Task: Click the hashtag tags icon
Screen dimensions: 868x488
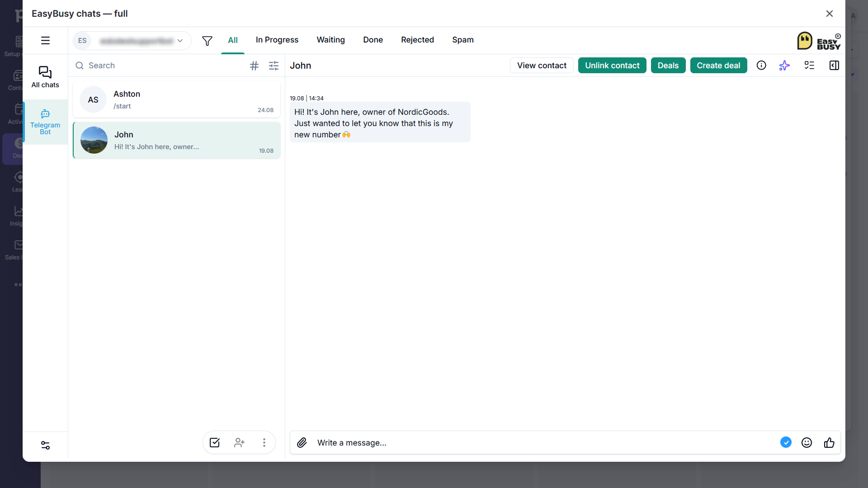Action: (254, 66)
